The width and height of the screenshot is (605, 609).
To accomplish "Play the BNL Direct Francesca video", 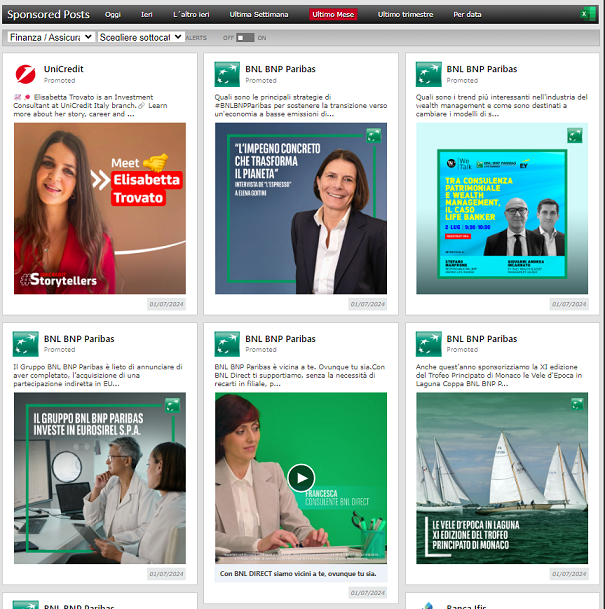I will click(301, 478).
